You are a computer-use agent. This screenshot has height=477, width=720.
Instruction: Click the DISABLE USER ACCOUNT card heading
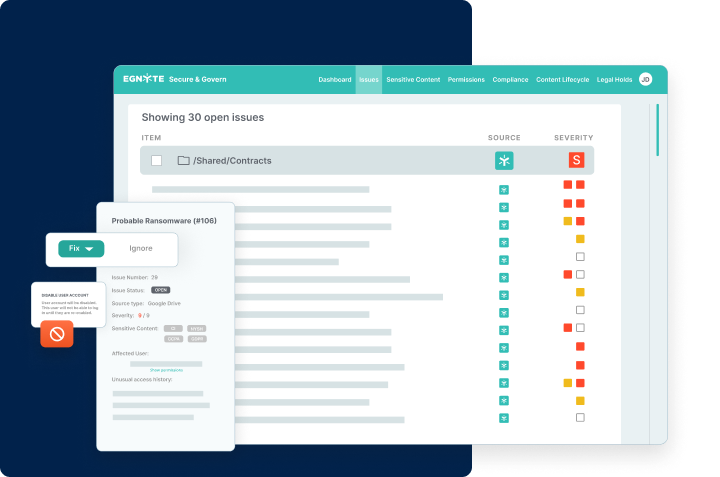(x=65, y=295)
